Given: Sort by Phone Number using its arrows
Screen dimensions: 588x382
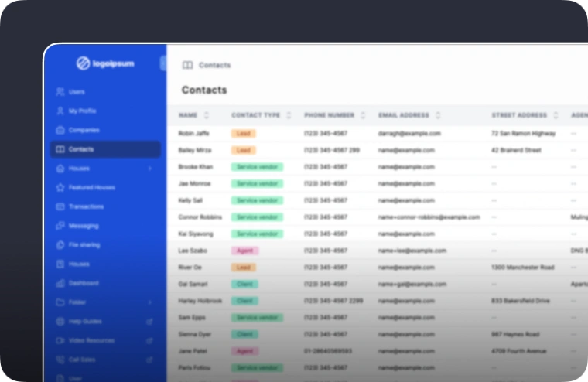Looking at the screenshot, I should (x=363, y=115).
